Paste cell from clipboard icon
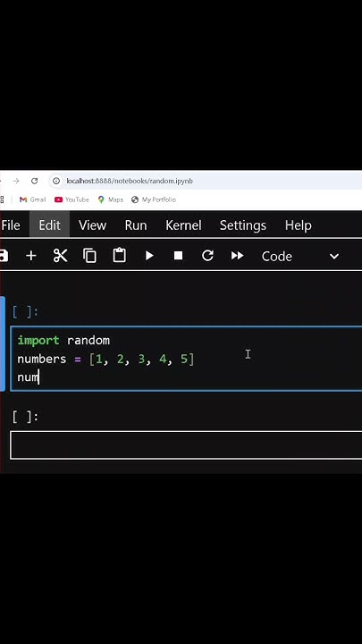Image resolution: width=362 pixels, height=644 pixels. tap(119, 256)
